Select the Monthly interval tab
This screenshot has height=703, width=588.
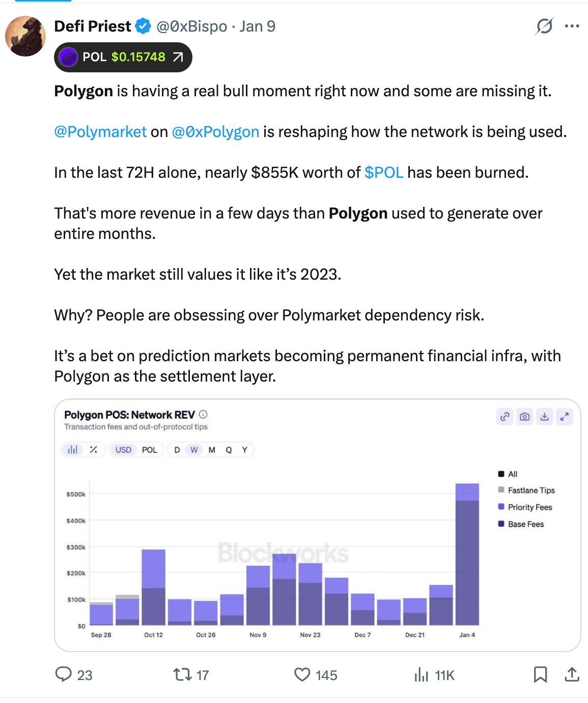pos(211,449)
